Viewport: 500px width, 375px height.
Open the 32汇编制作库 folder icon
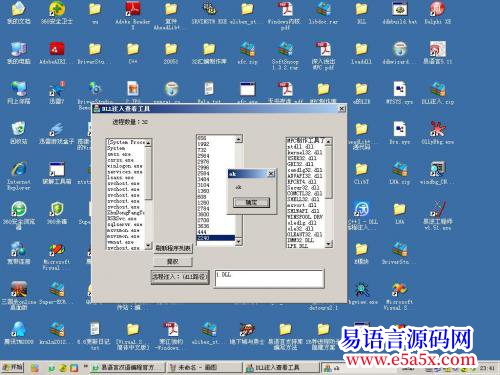pos(209,53)
